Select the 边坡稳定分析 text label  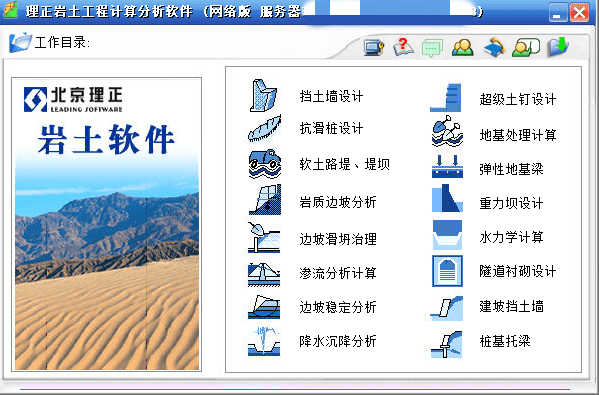tap(338, 307)
